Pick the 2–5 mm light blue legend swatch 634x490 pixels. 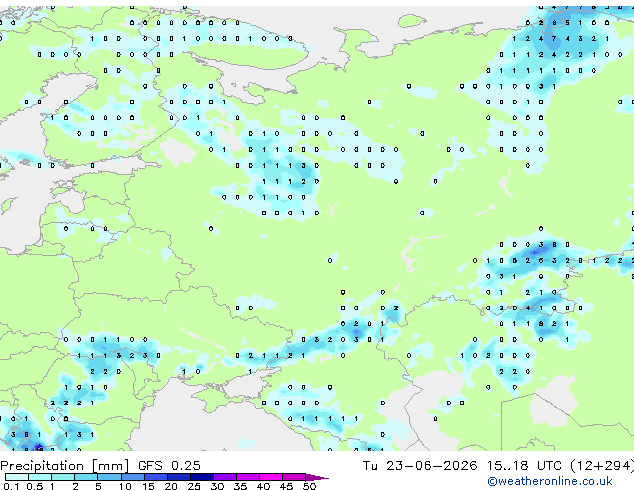click(86, 477)
